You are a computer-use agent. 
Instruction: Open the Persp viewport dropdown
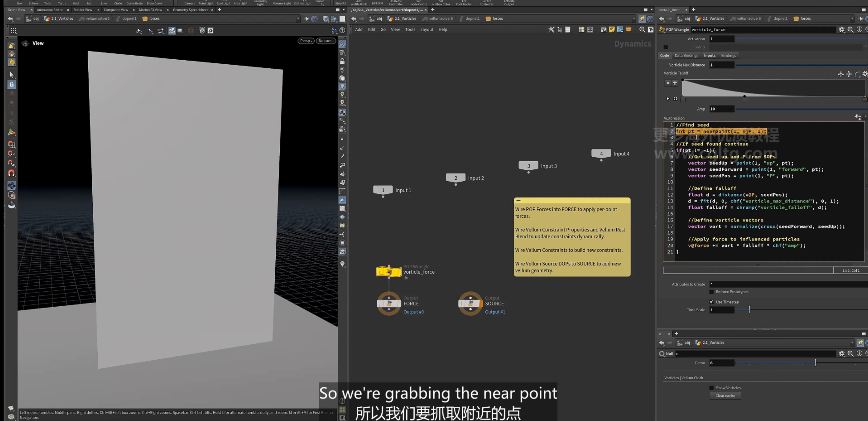306,41
